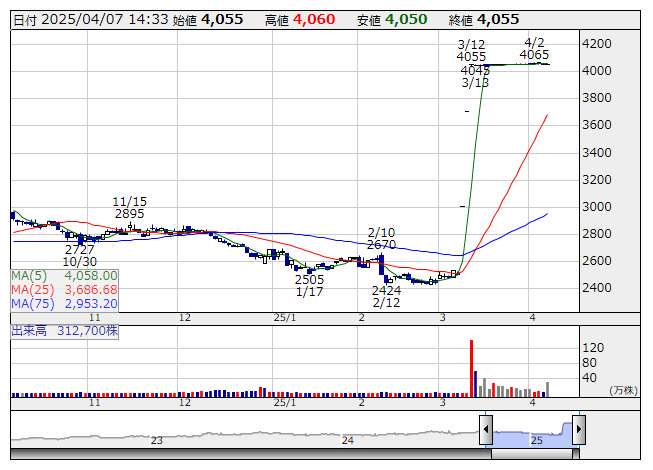Click the 11/15 2895 peak annotation

130,207
